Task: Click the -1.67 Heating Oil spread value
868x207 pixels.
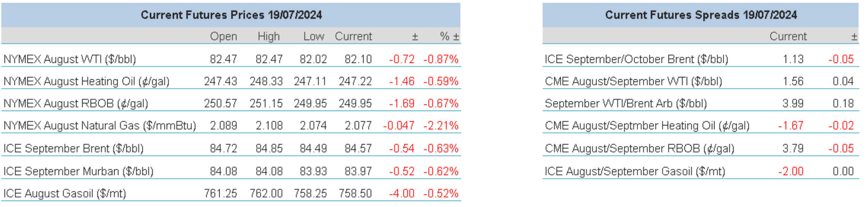Action: [x=791, y=125]
